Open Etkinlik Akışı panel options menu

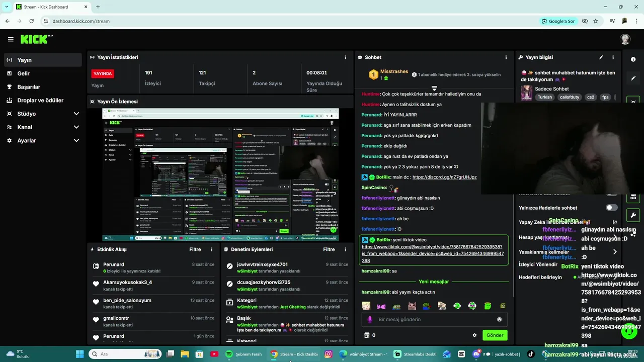211,249
